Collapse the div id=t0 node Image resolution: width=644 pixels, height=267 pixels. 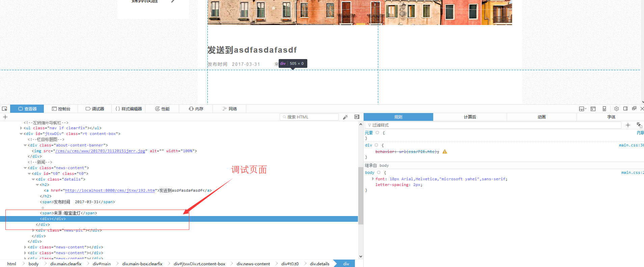[29, 173]
